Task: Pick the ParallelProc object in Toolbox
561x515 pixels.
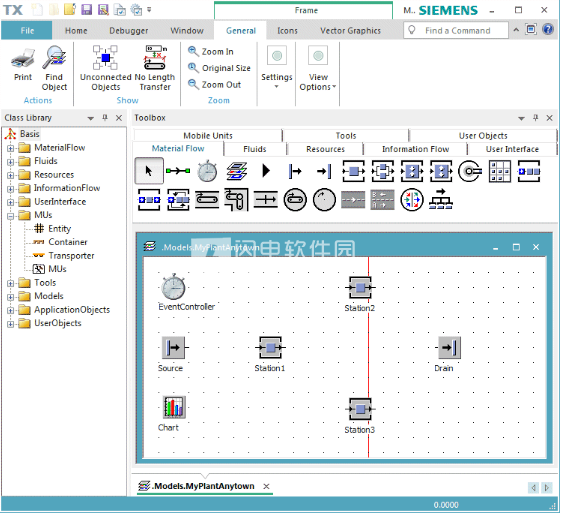Action: (x=383, y=171)
